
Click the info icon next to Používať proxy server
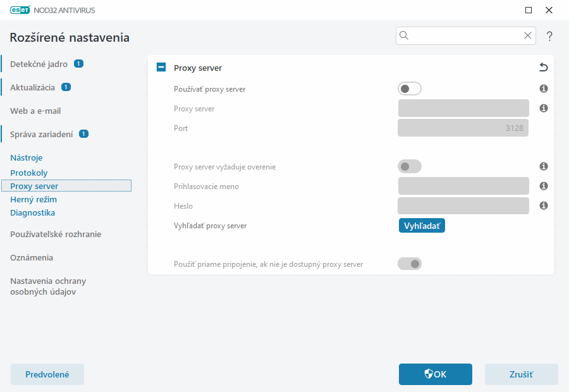tap(543, 89)
